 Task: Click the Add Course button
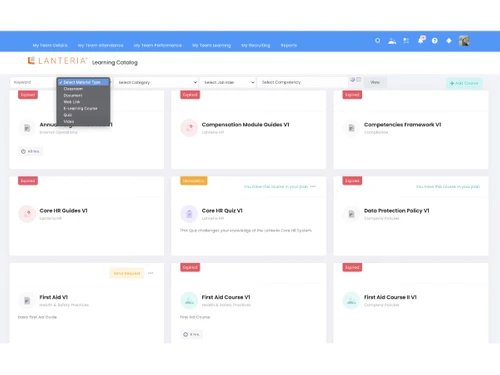(464, 83)
